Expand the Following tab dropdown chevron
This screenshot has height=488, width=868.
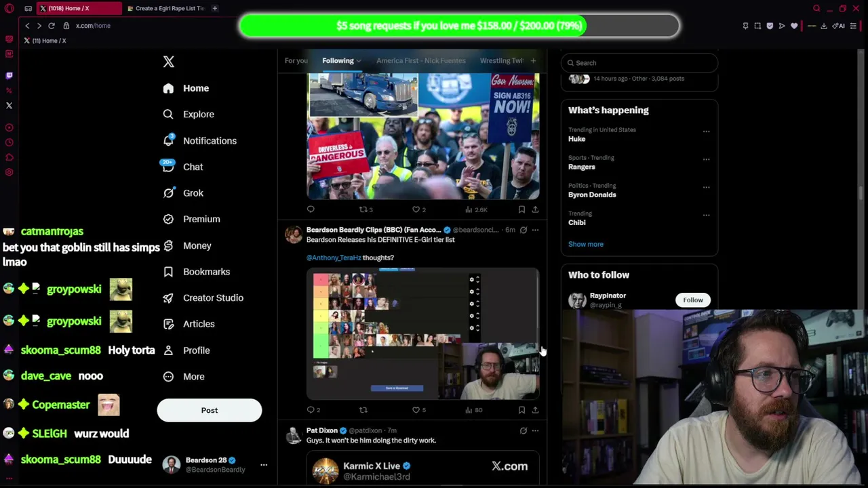click(359, 61)
